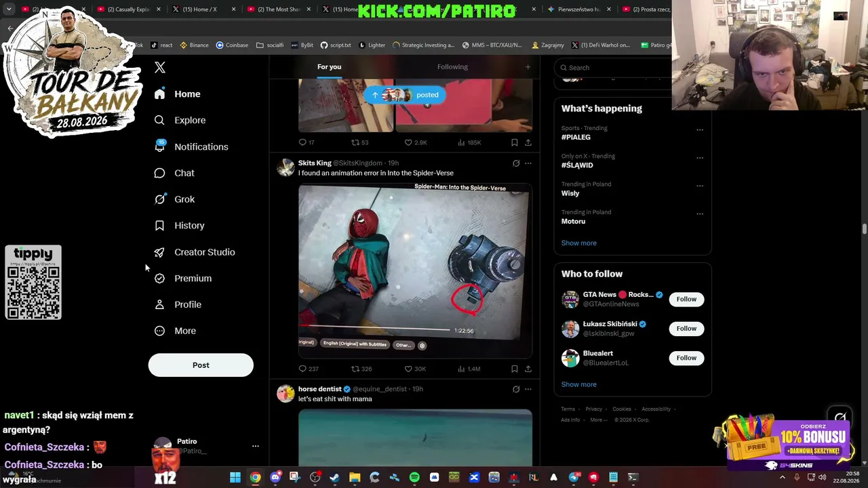Open History in the sidebar
Viewport: 868px width, 488px height.
point(179,226)
